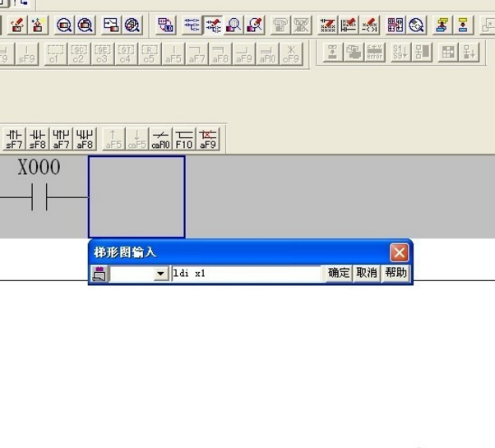Select the sF8 falling pulse contact icon
Image resolution: width=495 pixels, height=448 pixels.
[x=38, y=138]
